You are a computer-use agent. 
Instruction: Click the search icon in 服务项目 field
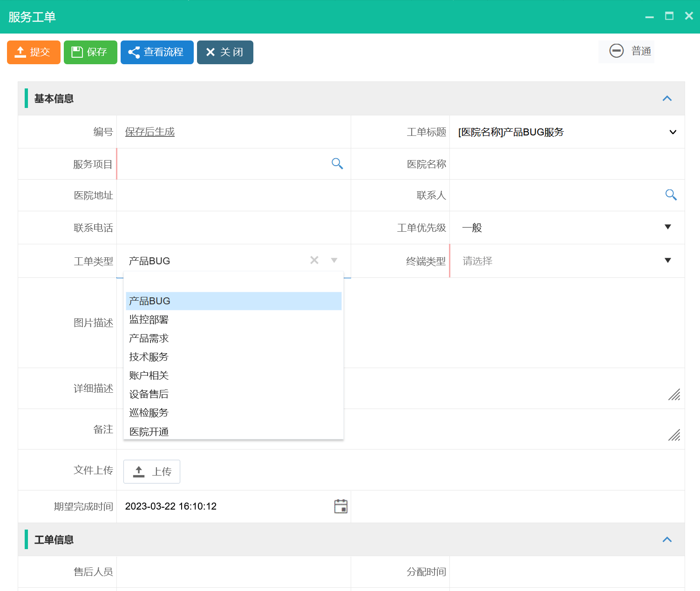(337, 164)
